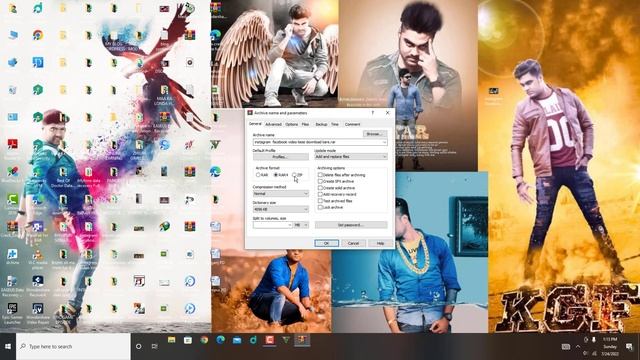Click the WinRAR taskbar icon

click(x=302, y=340)
